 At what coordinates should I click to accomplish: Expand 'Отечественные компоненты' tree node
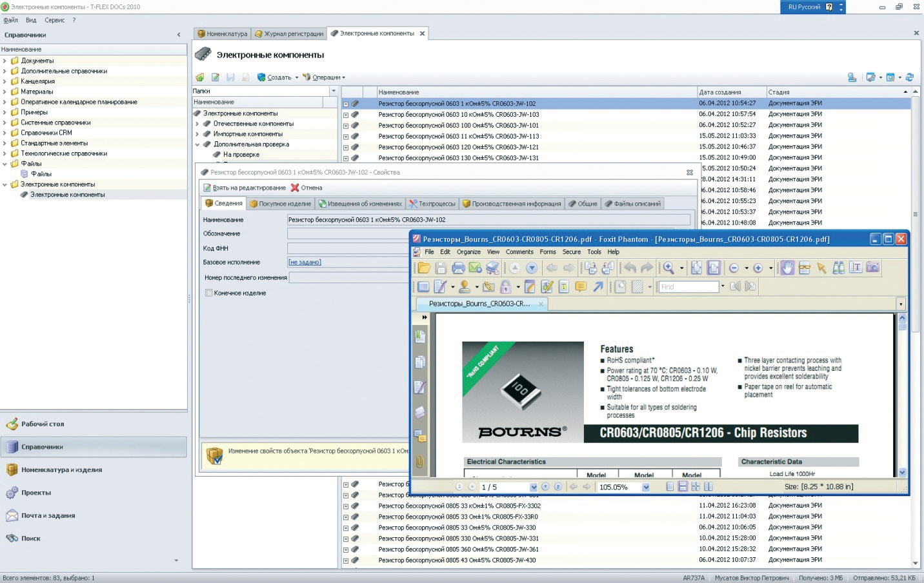pos(197,124)
